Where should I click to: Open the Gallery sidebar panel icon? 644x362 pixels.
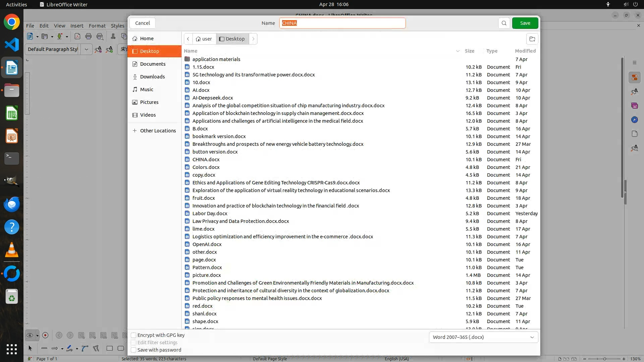(634, 106)
